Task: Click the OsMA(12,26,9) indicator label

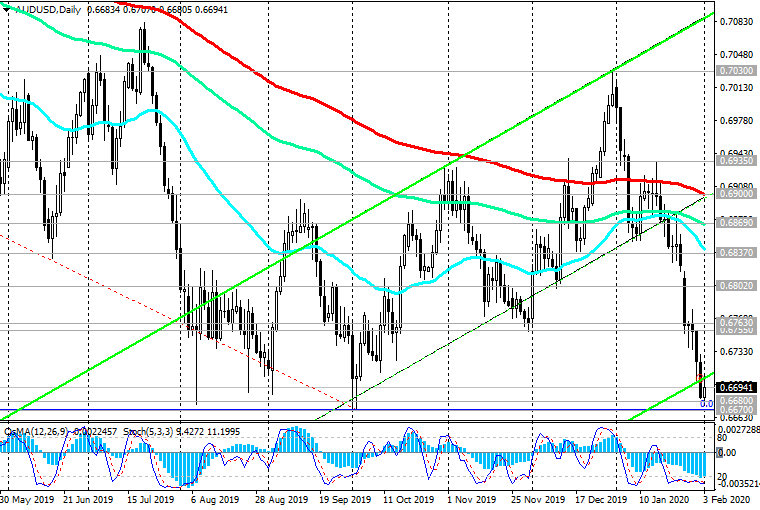Action: [36, 431]
